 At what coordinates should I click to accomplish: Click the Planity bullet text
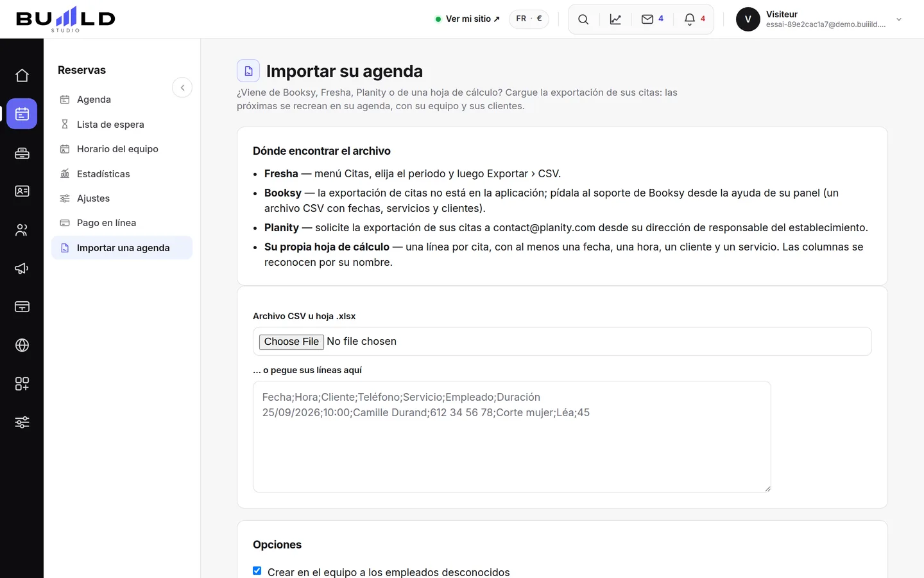click(x=566, y=227)
